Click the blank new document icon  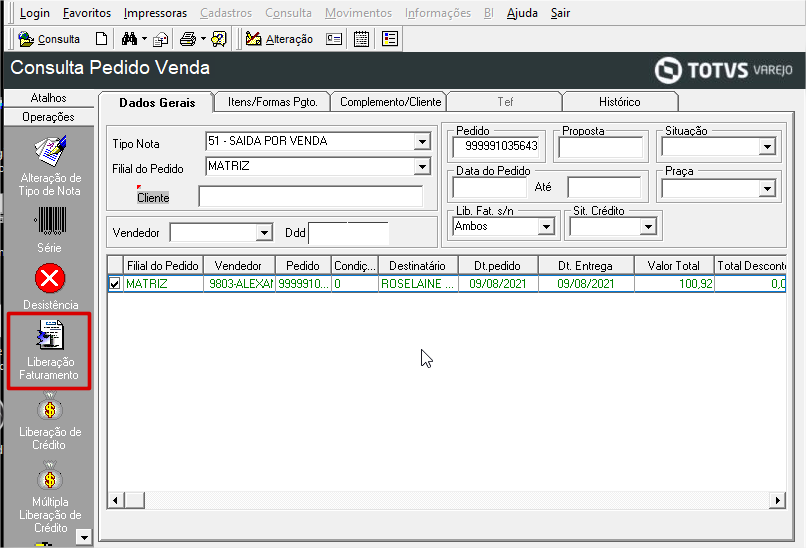click(101, 39)
